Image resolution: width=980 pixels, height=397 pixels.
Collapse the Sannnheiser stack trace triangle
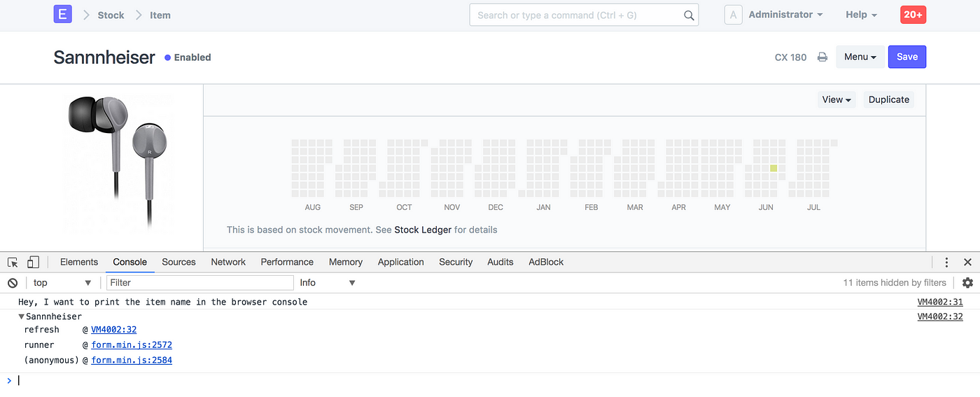[x=22, y=317]
